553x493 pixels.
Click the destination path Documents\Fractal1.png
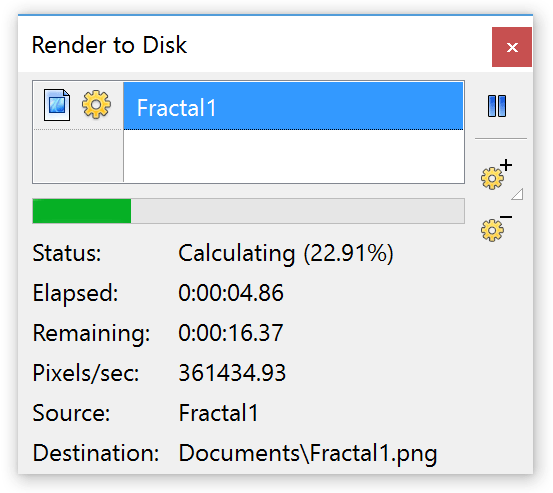pyautogui.click(x=308, y=454)
